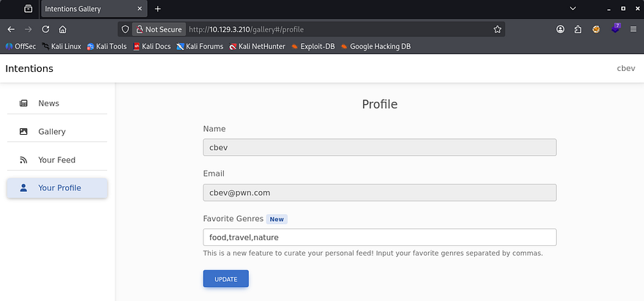Click the tracking protection shield icon
The image size is (644, 301).
click(125, 29)
